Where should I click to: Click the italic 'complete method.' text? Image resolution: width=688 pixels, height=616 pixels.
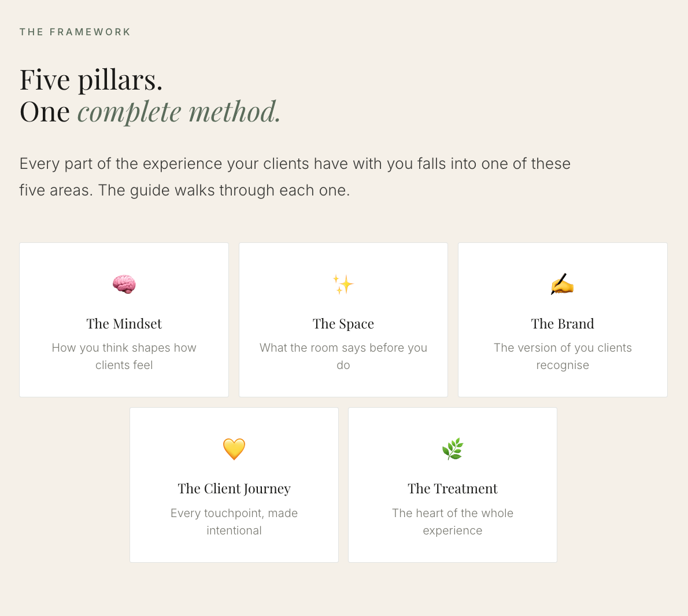[179, 112]
